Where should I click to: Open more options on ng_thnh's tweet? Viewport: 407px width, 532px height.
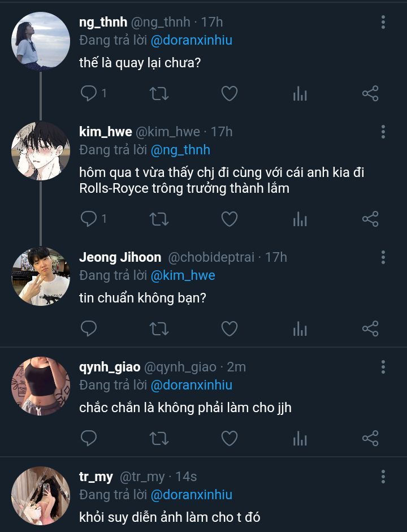[383, 22]
